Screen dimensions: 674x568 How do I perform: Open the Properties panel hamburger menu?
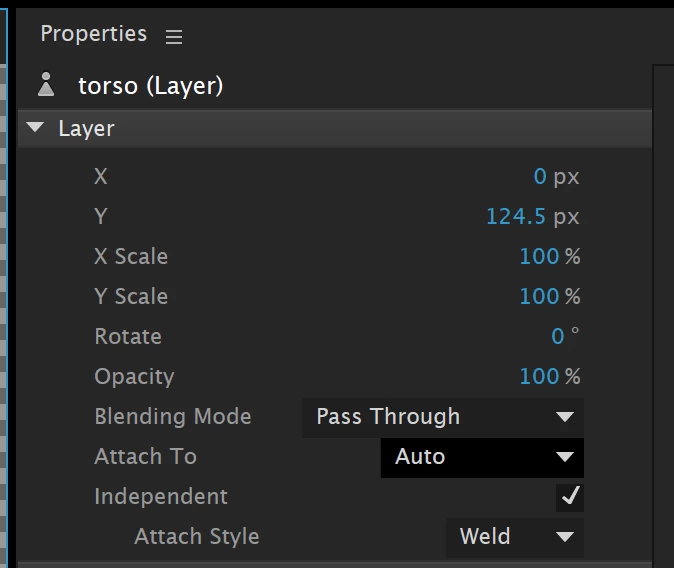click(174, 37)
